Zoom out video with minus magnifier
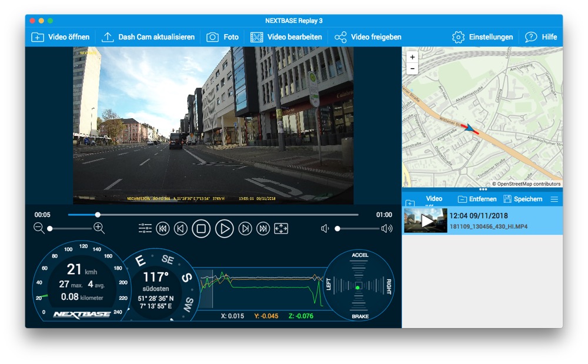This screenshot has height=364, width=588. tap(39, 228)
